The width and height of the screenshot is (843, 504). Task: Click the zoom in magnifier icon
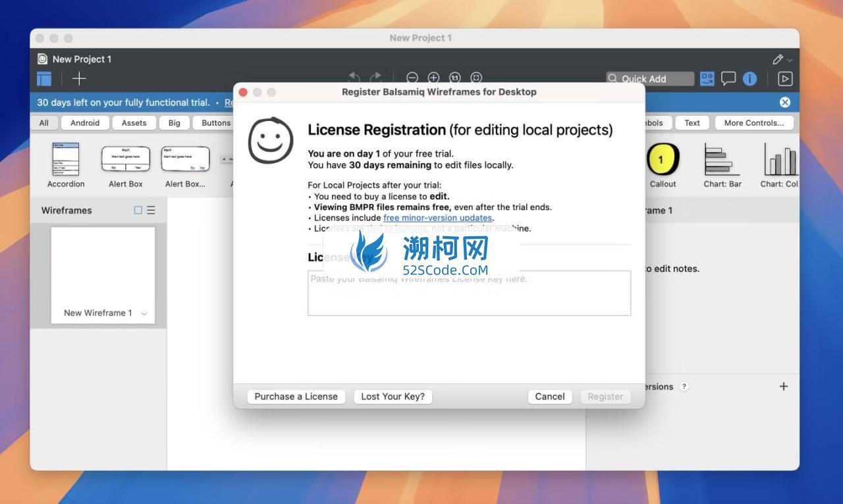(433, 78)
